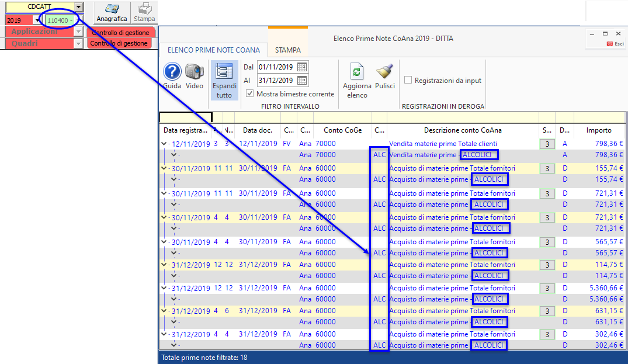Collapse the 565,57 € Totale fornitori row
The image size is (628, 364).
(164, 242)
